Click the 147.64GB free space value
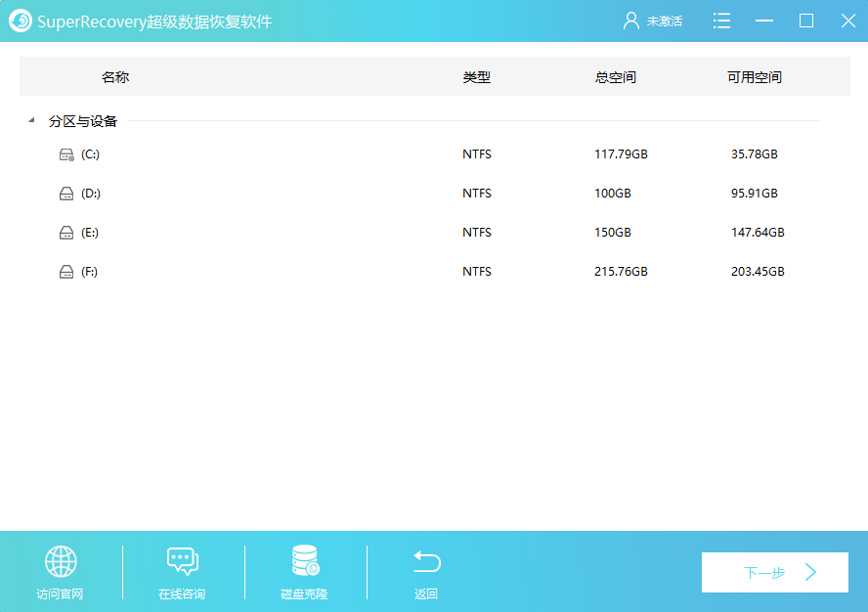868x612 pixels. pyautogui.click(x=758, y=232)
